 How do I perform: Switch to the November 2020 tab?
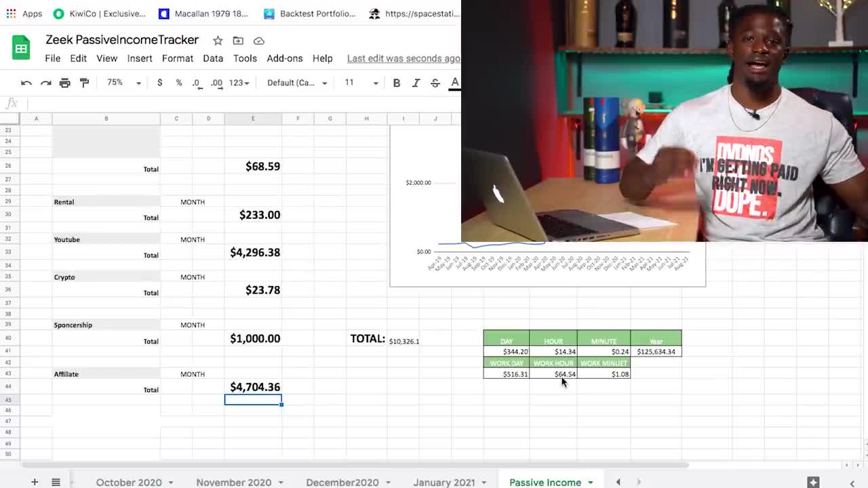[233, 482]
